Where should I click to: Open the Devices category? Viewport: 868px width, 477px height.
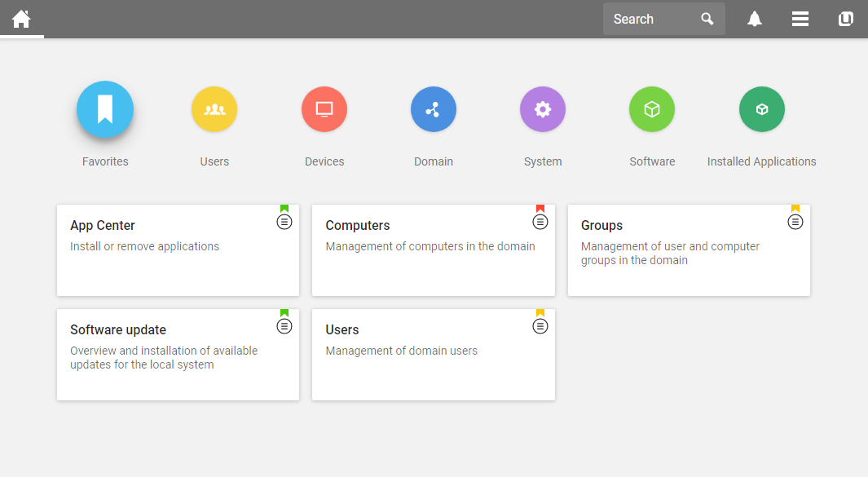(324, 108)
